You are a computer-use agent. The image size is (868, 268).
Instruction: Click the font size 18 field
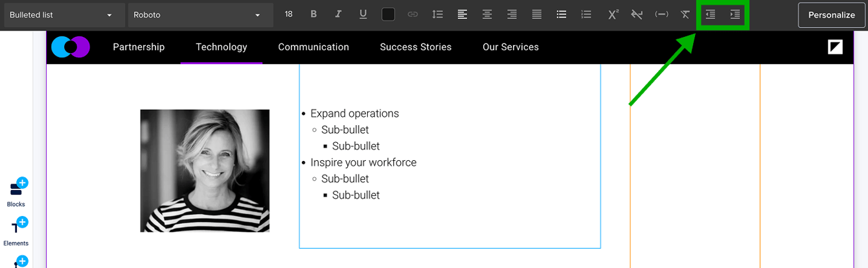289,14
